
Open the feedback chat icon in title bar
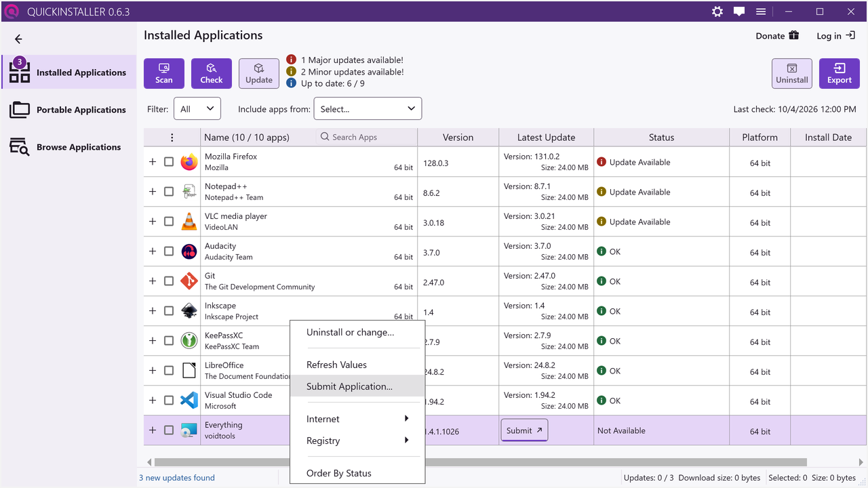pos(739,12)
